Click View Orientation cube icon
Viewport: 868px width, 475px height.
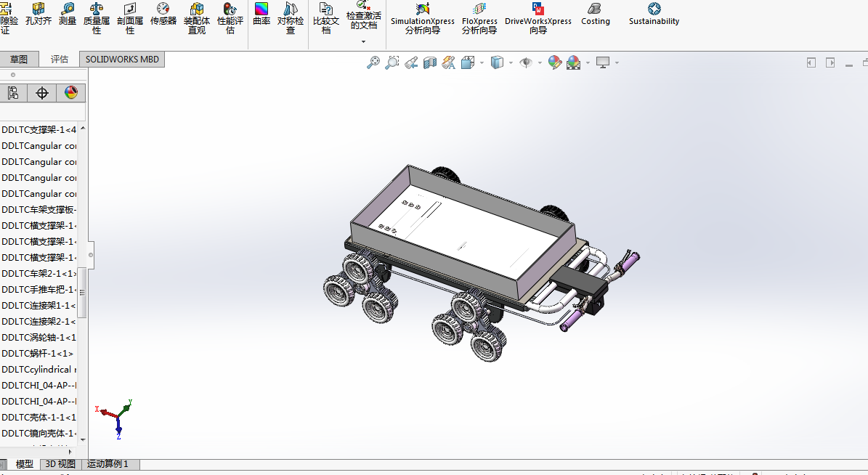[x=468, y=62]
